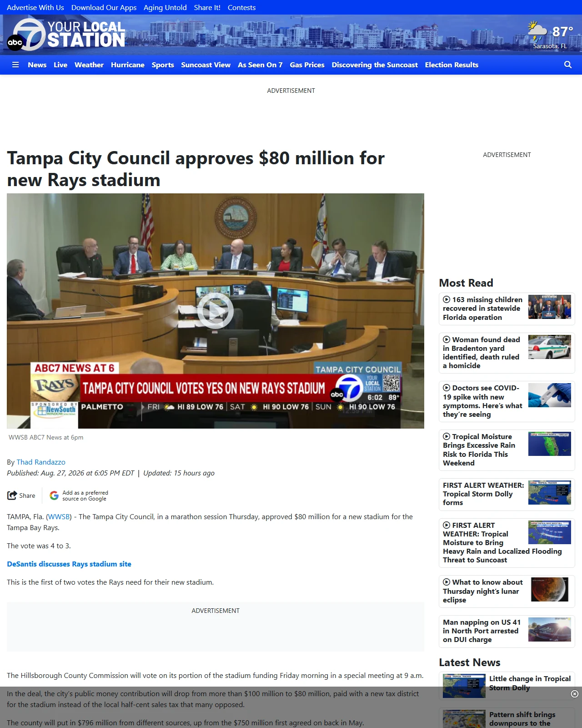Open As Seen On 7 menu item
The width and height of the screenshot is (582, 728).
[x=260, y=65]
